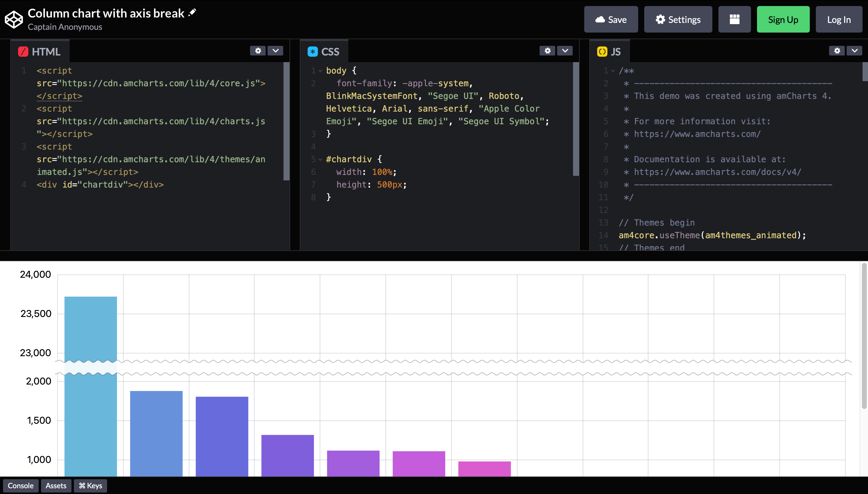
Task: Open the Assets panel
Action: pyautogui.click(x=56, y=486)
